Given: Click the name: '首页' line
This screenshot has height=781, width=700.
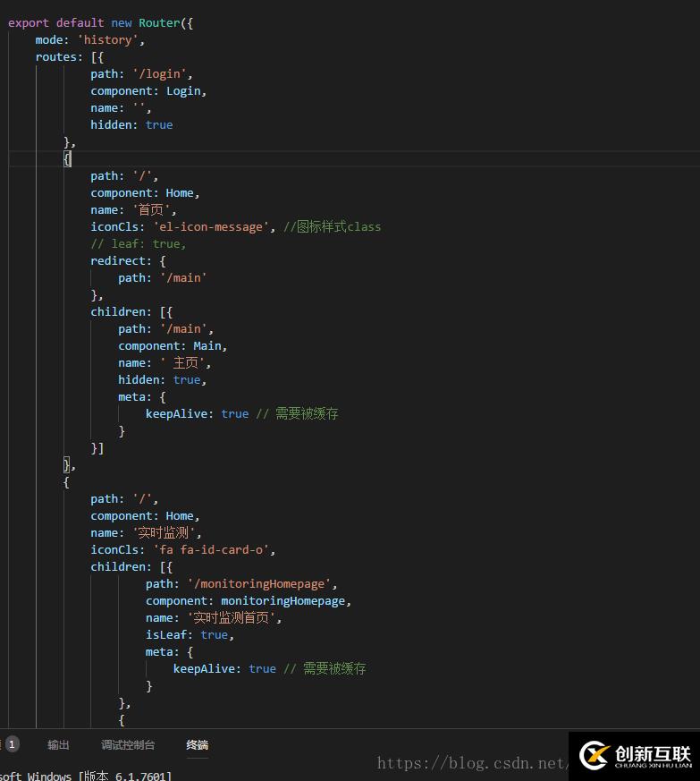Looking at the screenshot, I should click(x=133, y=209).
